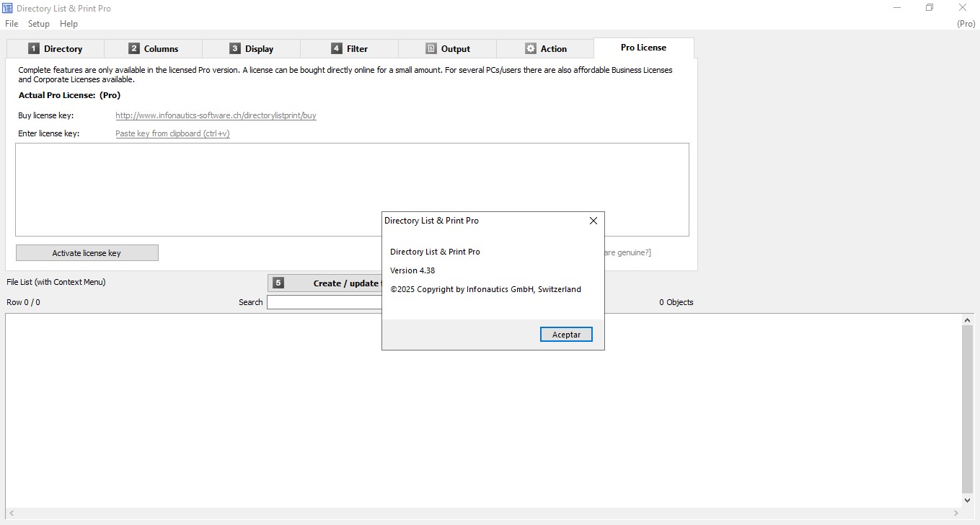Switch to the Pro License tab
This screenshot has width=980, height=525.
[x=643, y=48]
